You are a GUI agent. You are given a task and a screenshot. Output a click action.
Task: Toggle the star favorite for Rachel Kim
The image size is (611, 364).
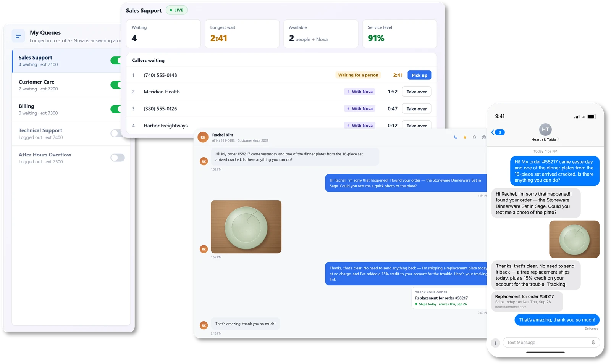(465, 137)
